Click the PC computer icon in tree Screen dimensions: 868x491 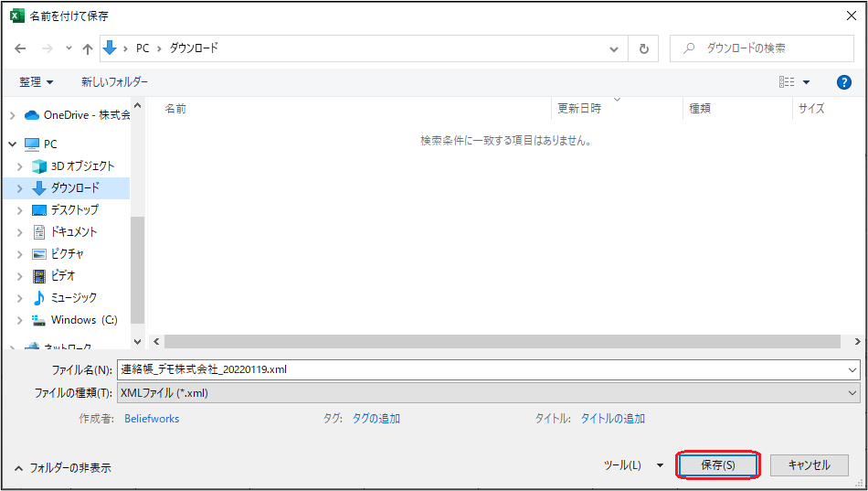tap(32, 144)
